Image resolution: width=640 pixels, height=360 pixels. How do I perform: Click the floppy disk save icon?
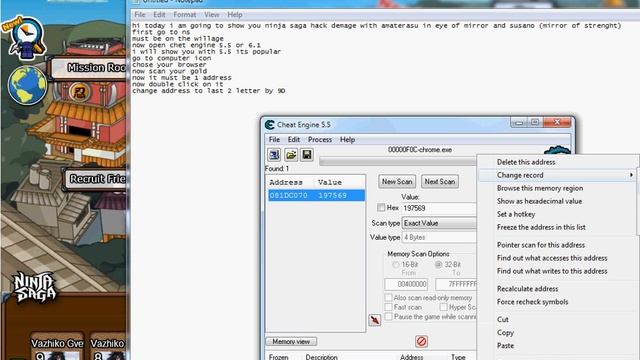click(x=307, y=155)
